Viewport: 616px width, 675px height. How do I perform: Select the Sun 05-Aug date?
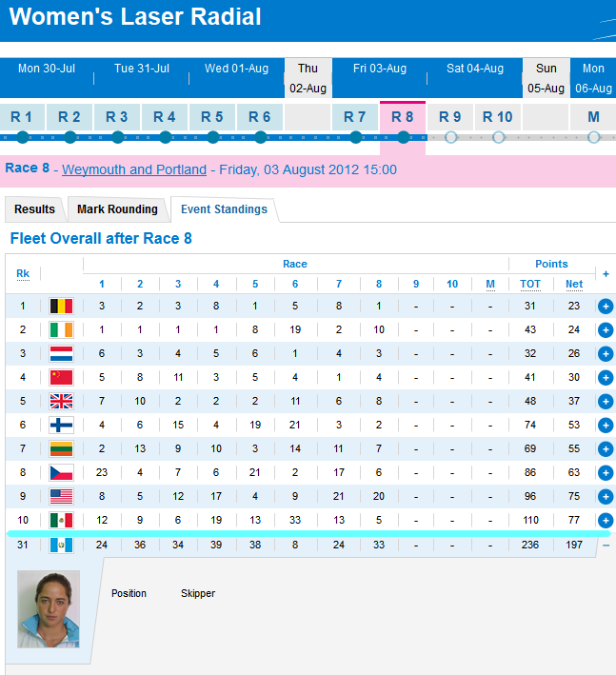546,78
